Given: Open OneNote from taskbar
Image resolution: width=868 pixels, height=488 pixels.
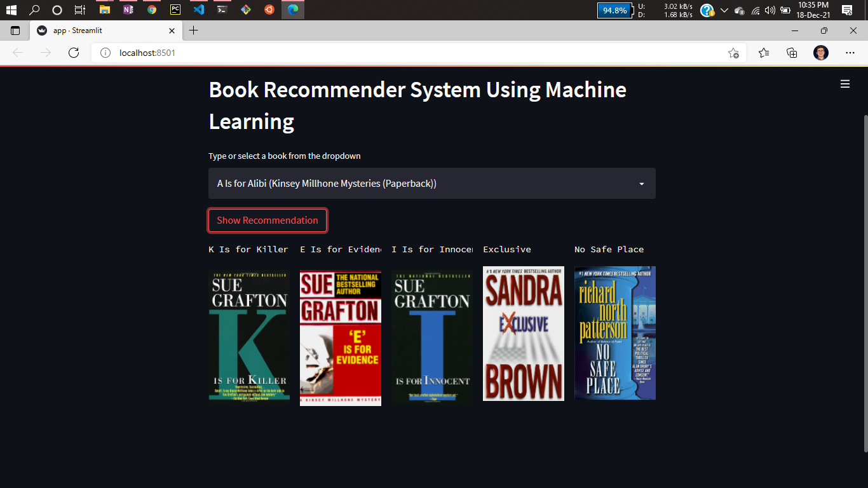Looking at the screenshot, I should (x=128, y=10).
